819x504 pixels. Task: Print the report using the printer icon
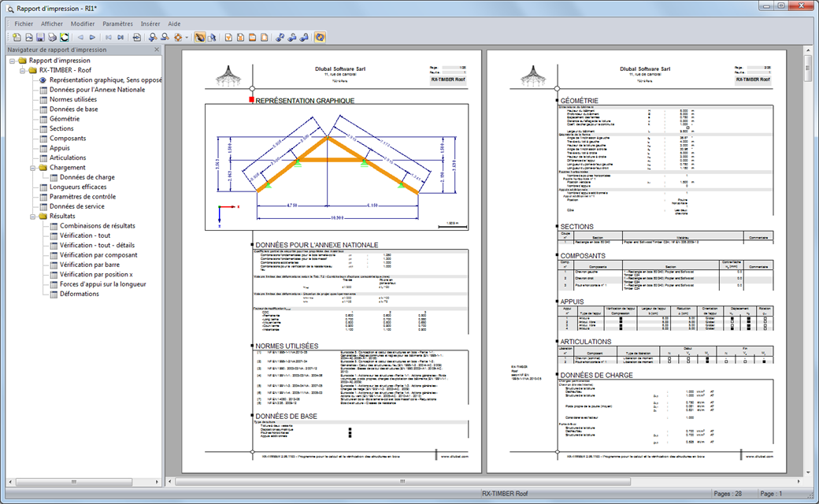51,37
